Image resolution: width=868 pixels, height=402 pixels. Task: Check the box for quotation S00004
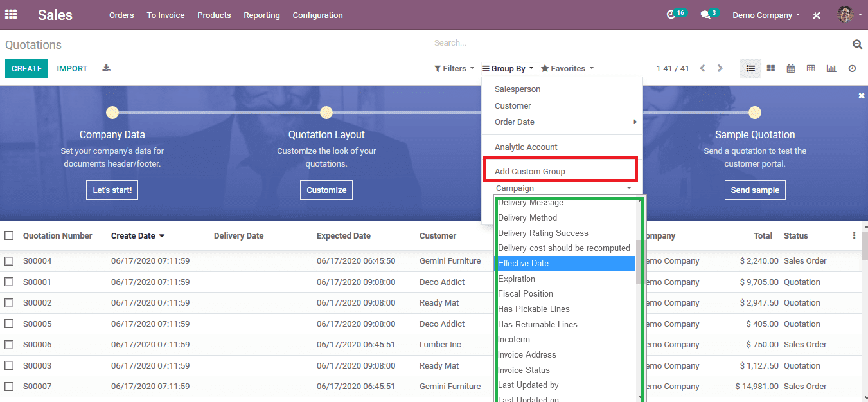(x=9, y=261)
